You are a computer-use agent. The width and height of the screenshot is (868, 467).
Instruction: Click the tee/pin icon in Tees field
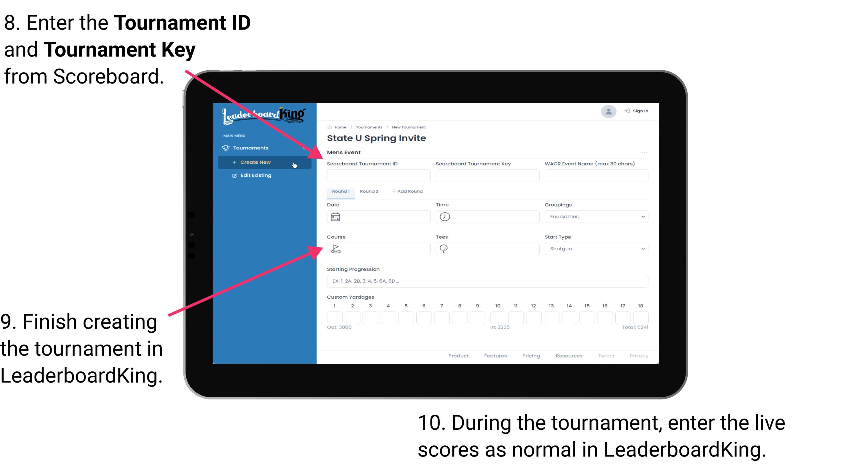tap(446, 248)
